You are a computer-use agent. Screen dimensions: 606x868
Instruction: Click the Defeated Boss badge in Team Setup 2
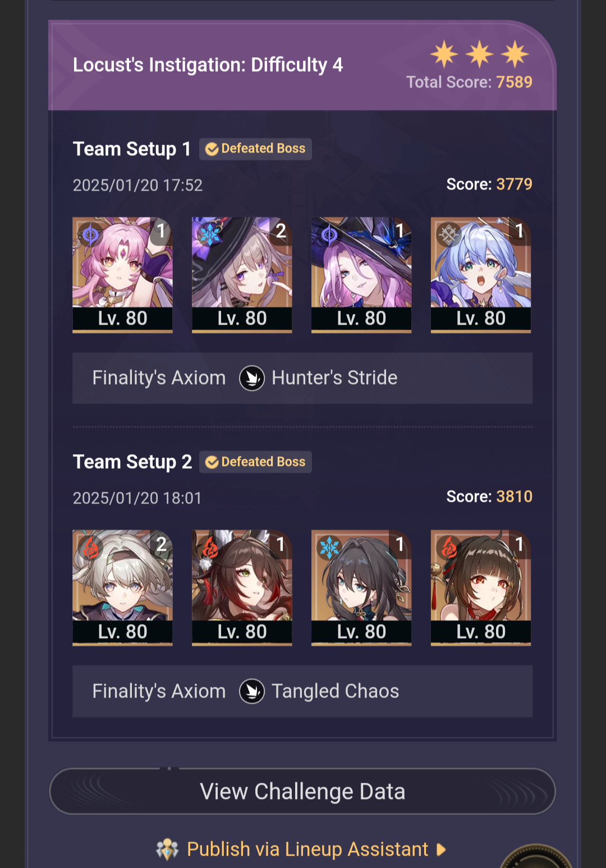[x=255, y=462]
